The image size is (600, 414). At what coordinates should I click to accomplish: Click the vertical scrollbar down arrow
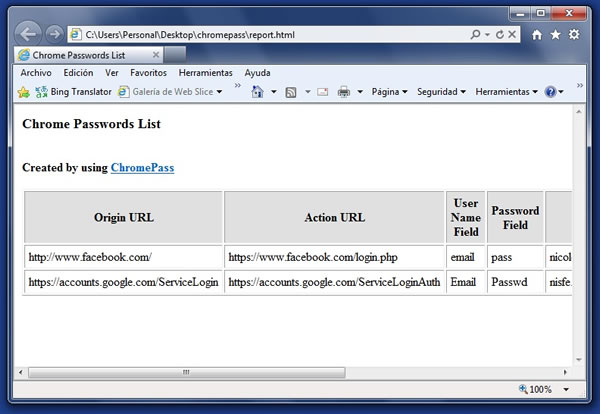tap(579, 360)
